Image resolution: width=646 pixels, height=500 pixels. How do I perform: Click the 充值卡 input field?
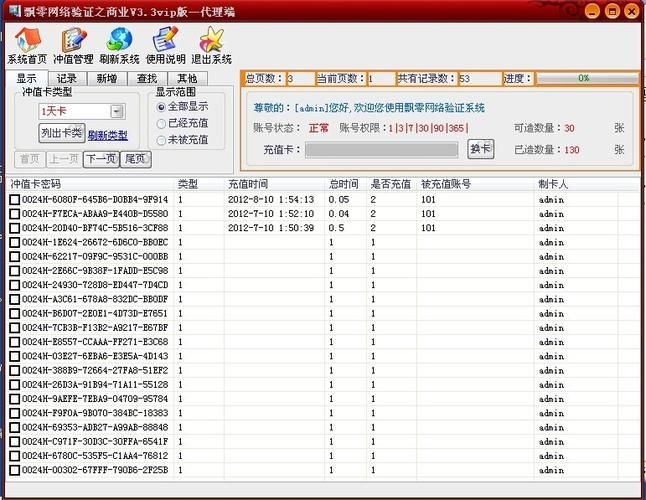[382, 150]
